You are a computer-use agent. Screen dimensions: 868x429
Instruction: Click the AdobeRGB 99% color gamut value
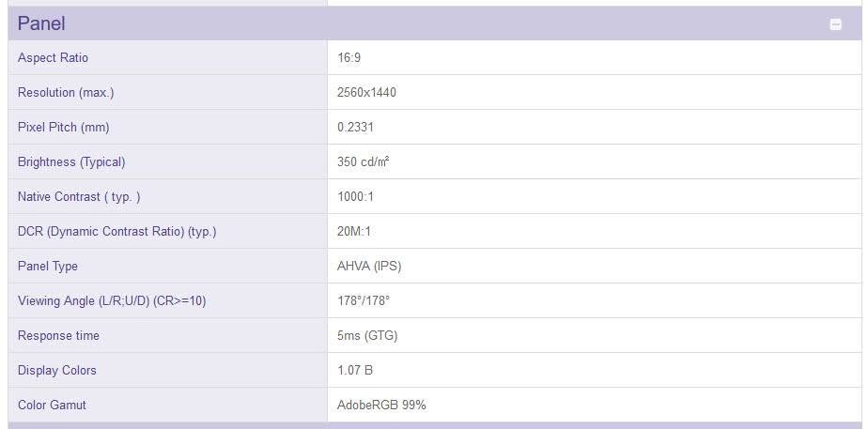point(381,406)
